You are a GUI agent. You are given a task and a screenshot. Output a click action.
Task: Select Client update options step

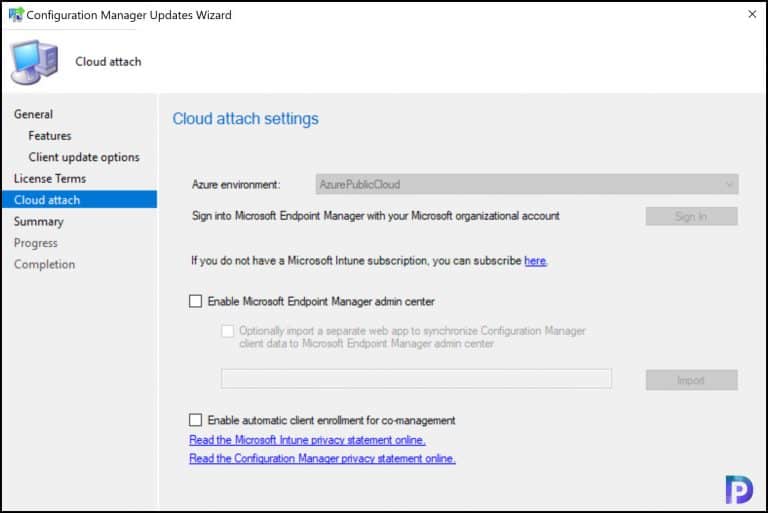click(84, 157)
